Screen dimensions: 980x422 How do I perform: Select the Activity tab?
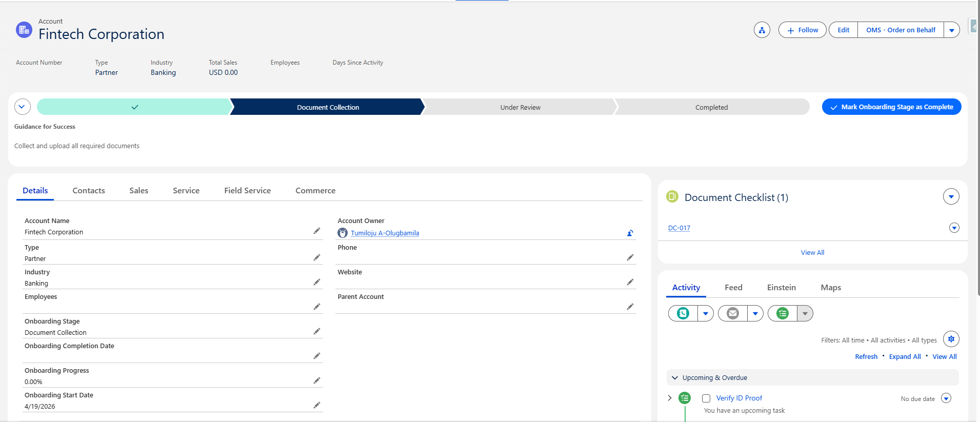tap(686, 288)
